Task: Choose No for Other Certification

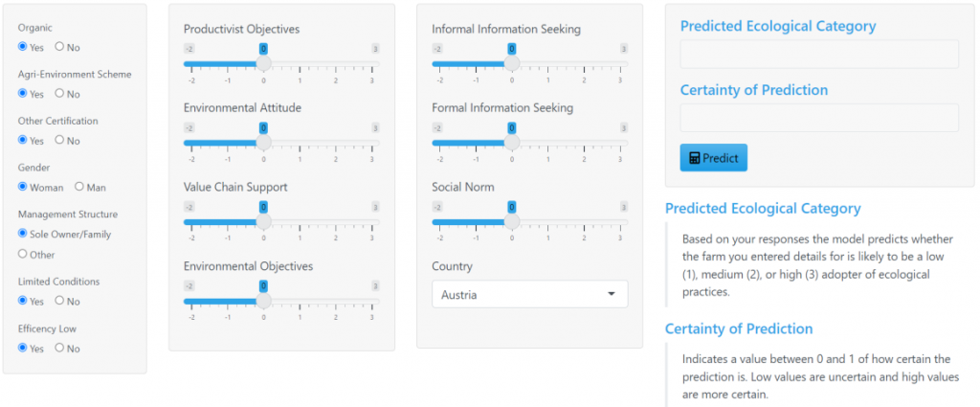Action: pos(60,141)
